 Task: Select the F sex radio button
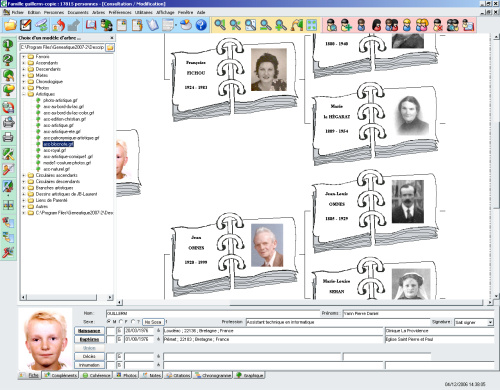click(x=121, y=322)
